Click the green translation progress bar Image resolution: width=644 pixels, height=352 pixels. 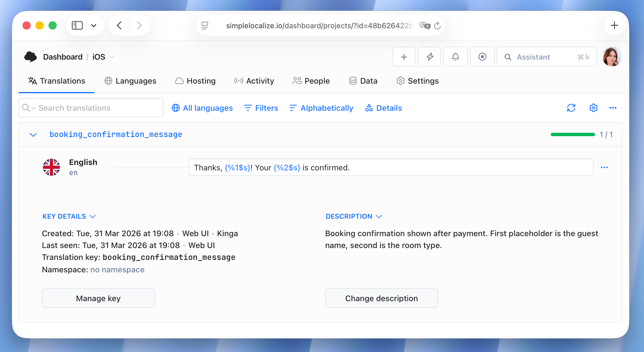(x=573, y=134)
